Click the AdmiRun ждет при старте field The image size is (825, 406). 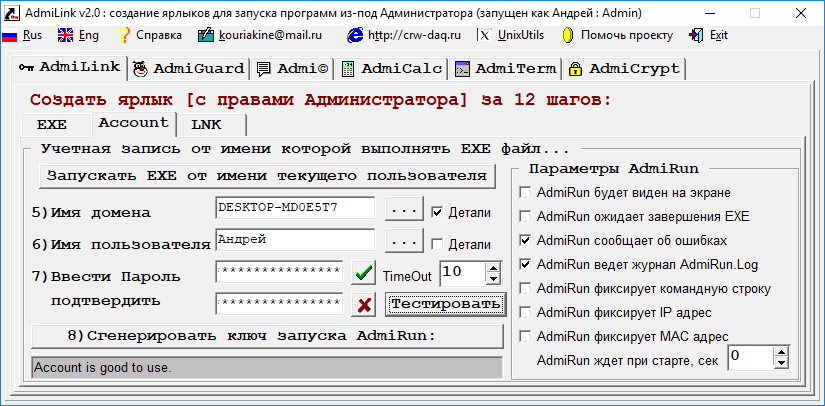click(751, 358)
